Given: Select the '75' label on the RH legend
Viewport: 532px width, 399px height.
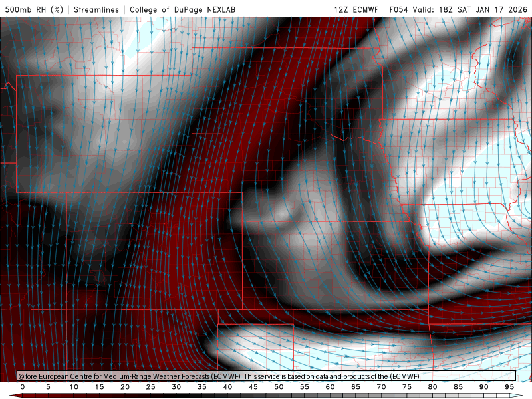Looking at the screenshot, I should point(407,387).
